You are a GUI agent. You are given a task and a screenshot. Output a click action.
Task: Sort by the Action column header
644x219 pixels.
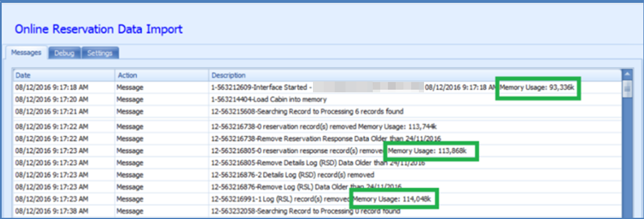(162, 75)
